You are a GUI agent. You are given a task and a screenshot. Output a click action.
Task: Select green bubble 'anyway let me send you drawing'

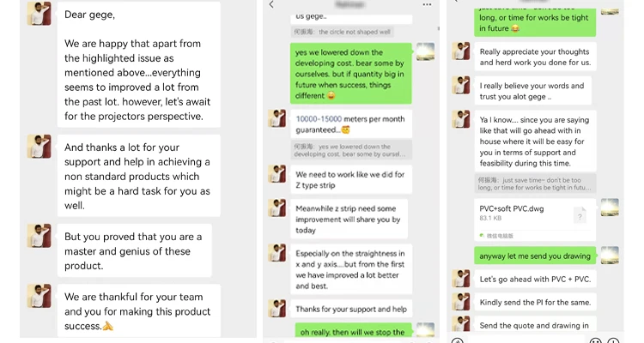pyautogui.click(x=532, y=255)
